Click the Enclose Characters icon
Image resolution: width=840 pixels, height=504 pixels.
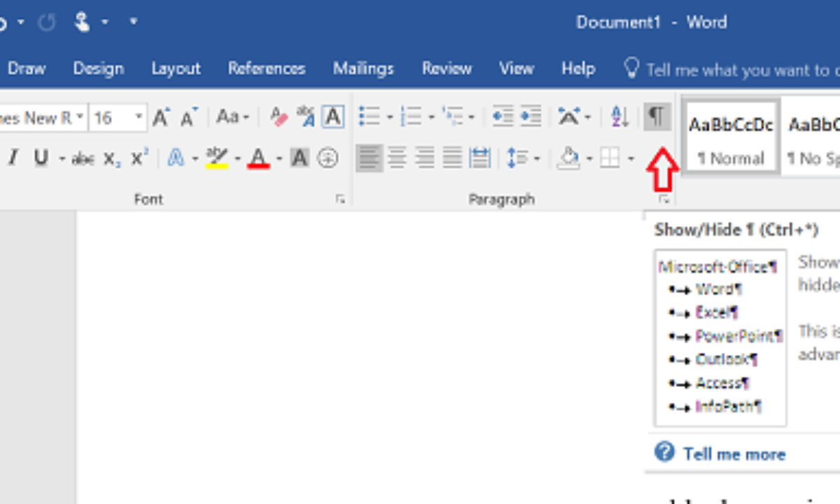coord(328,159)
